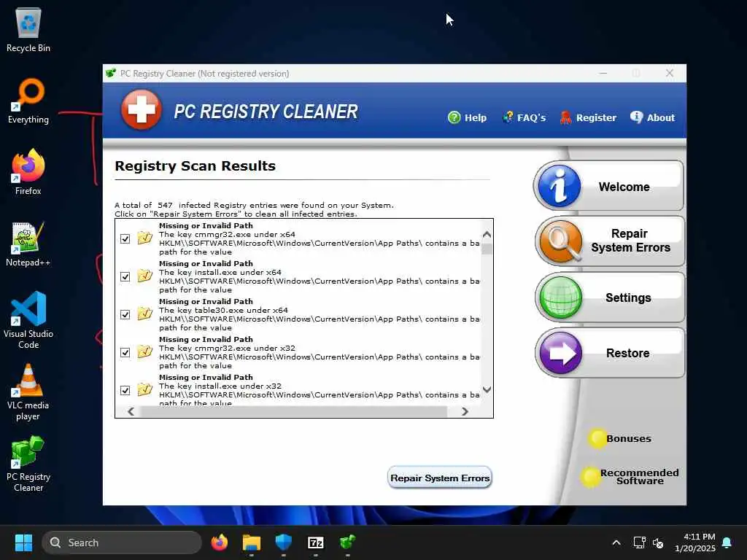Open the Recommended Software link
The width and height of the screenshot is (747, 560).
tap(639, 477)
